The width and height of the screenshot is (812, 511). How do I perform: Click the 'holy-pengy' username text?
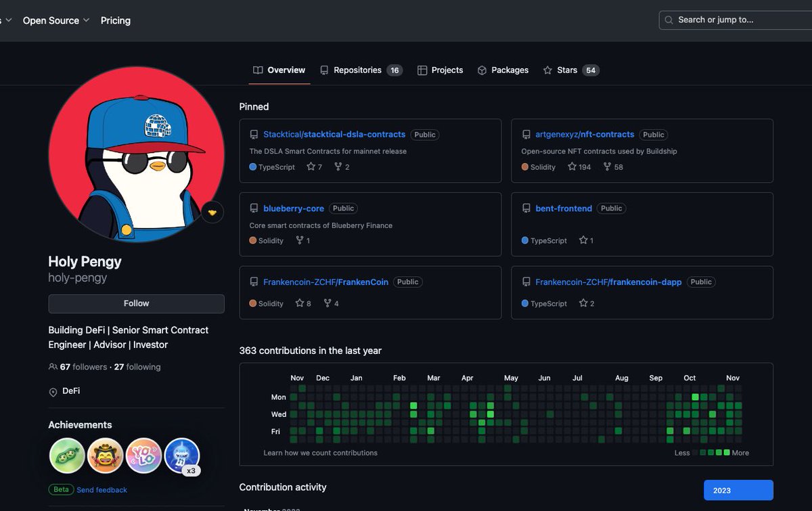[78, 277]
